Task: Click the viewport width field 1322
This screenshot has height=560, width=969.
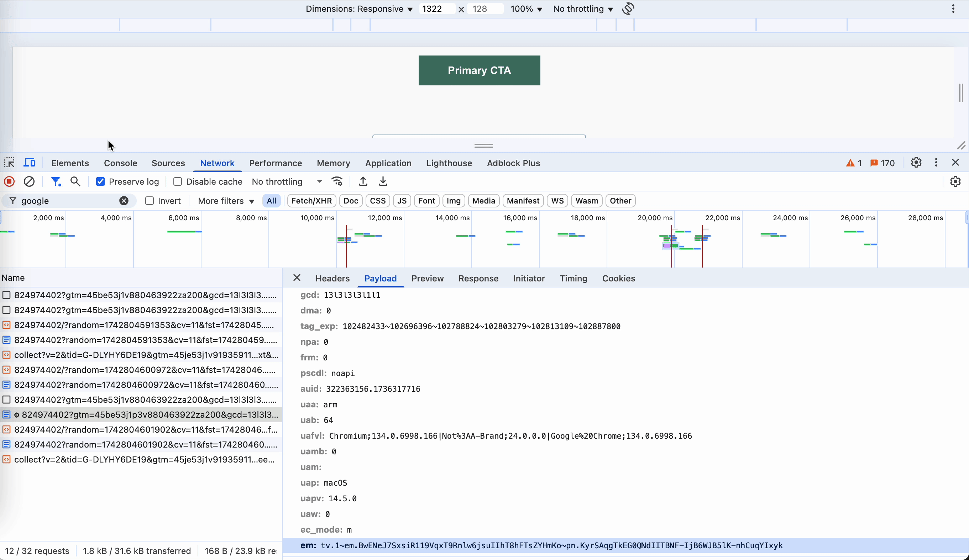Action: click(x=438, y=9)
